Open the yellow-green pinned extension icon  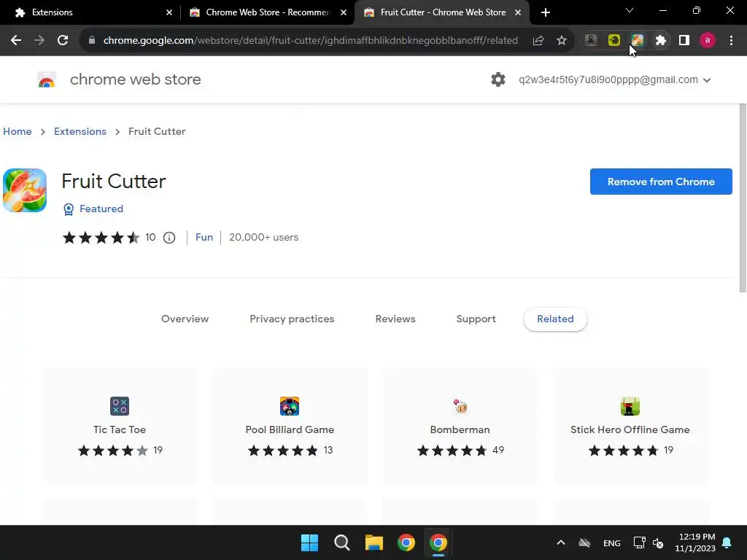coord(614,41)
